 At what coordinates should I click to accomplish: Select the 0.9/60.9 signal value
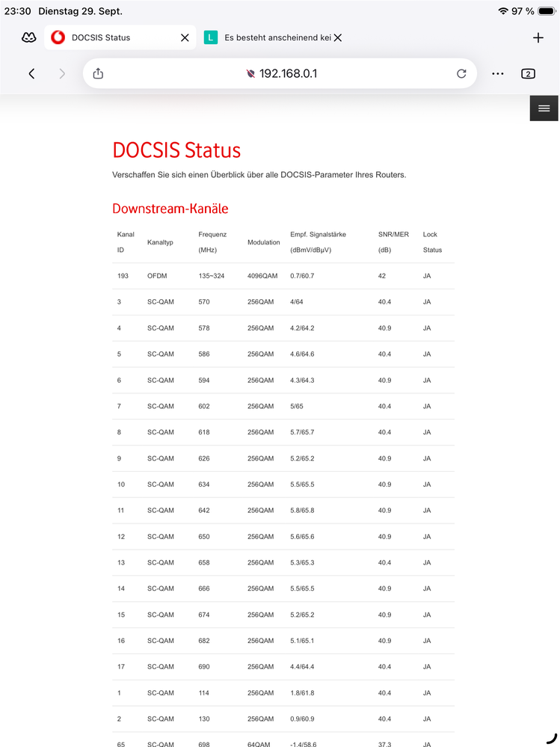point(302,719)
